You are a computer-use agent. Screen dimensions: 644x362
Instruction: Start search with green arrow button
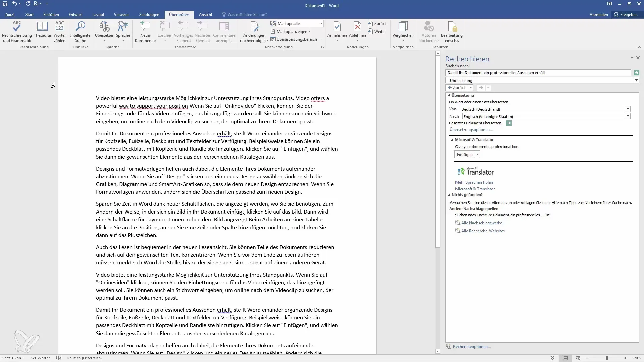(x=636, y=73)
